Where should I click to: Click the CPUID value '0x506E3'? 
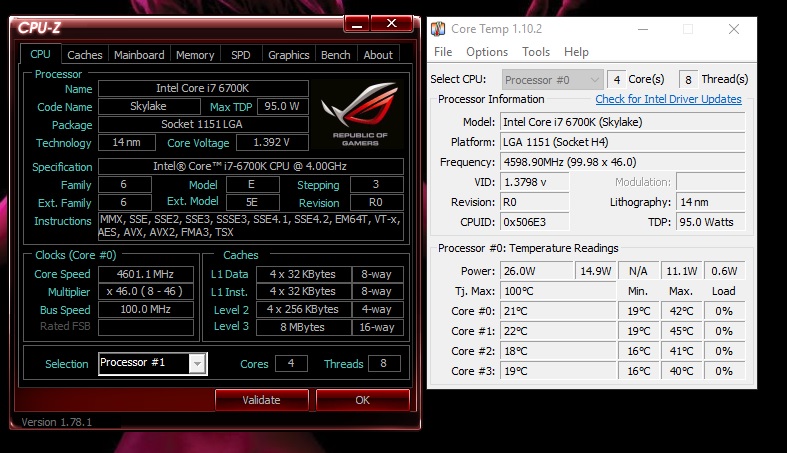tap(535, 222)
